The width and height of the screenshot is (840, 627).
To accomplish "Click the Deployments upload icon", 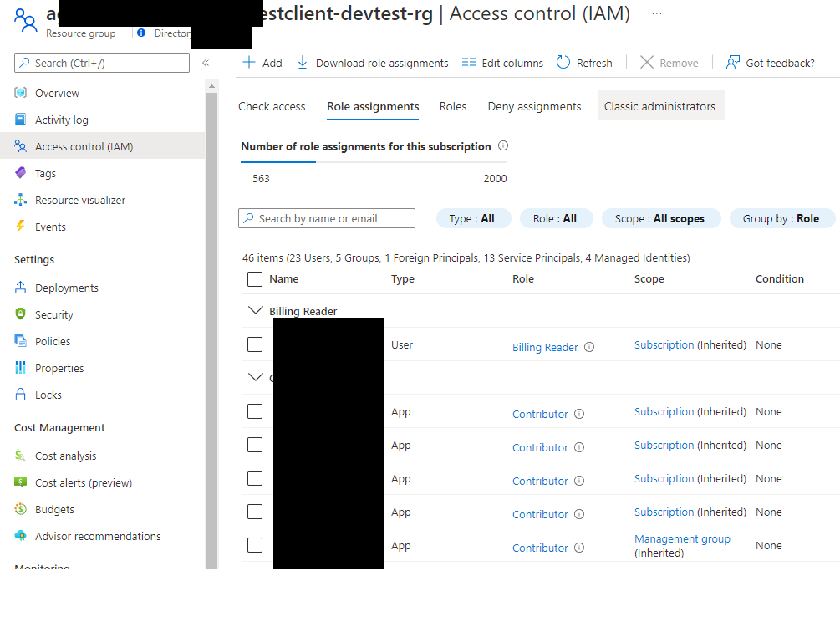I will click(20, 288).
